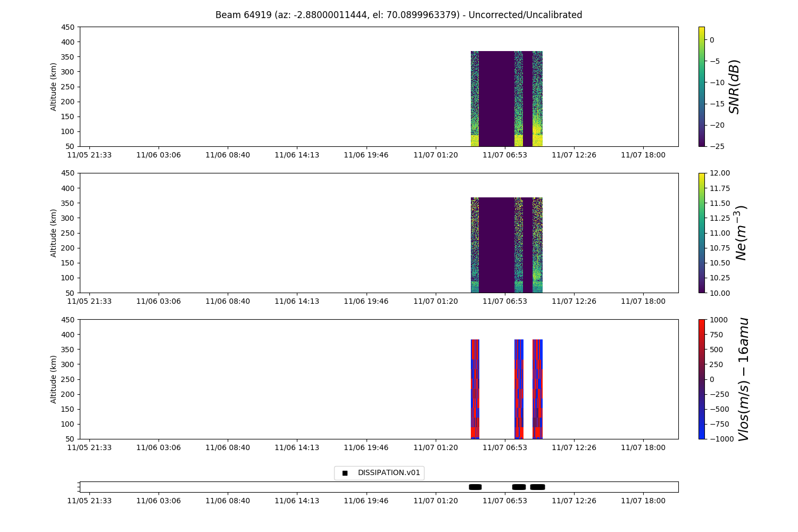This screenshot has height=532, width=798.
Task: Click the Ne(m⁻³) colorbar label
Action: (741, 232)
